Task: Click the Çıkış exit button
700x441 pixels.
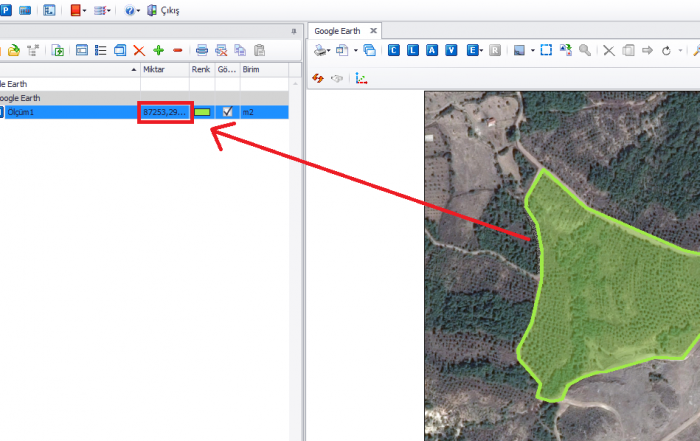Action: tap(163, 10)
